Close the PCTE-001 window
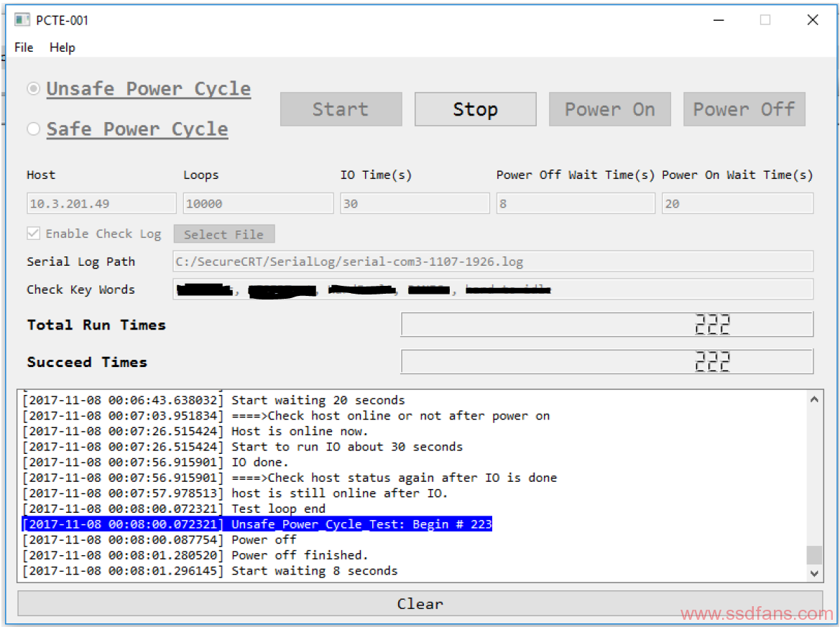Image resolution: width=840 pixels, height=627 pixels. pyautogui.click(x=813, y=20)
